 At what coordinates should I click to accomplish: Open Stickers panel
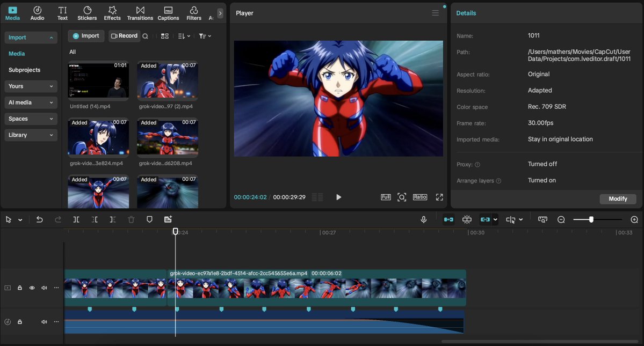point(87,13)
